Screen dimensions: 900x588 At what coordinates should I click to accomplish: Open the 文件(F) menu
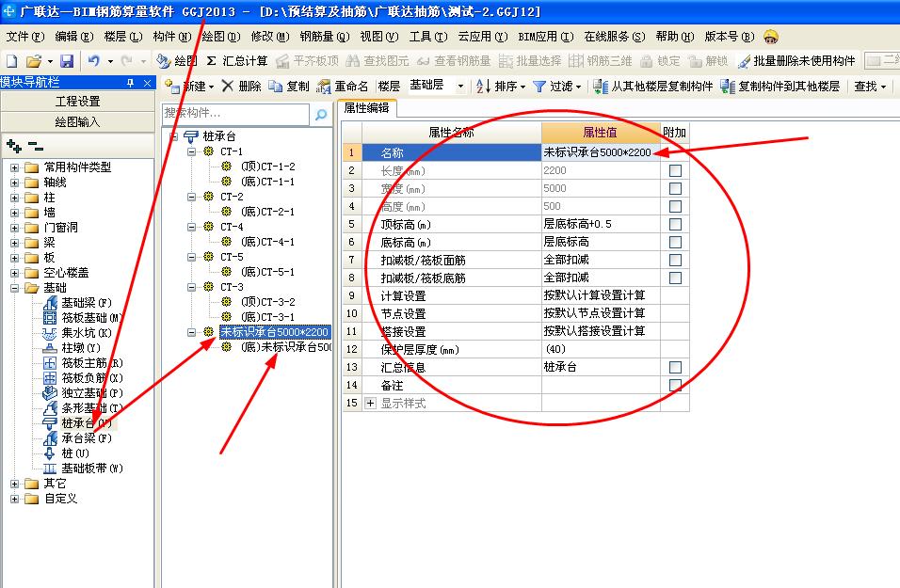click(25, 37)
